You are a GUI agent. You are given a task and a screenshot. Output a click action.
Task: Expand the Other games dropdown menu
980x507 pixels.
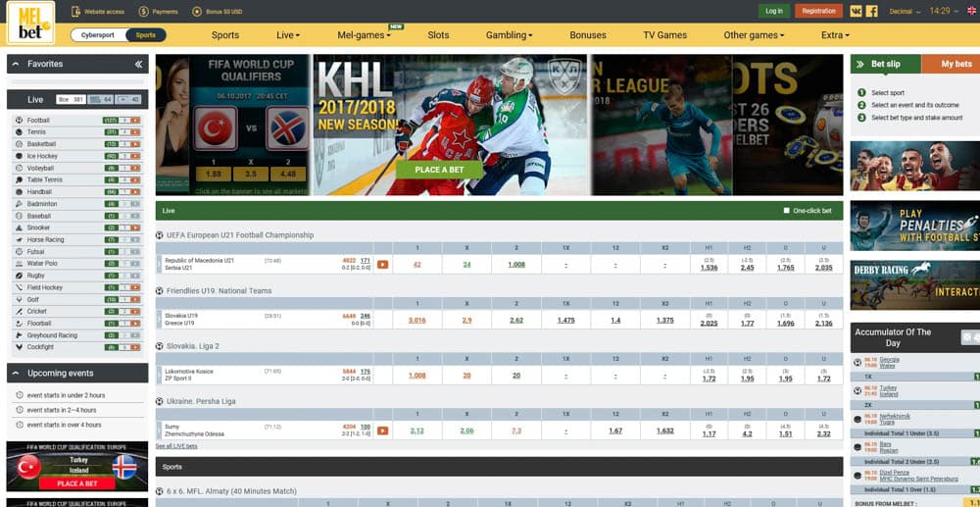pos(754,35)
